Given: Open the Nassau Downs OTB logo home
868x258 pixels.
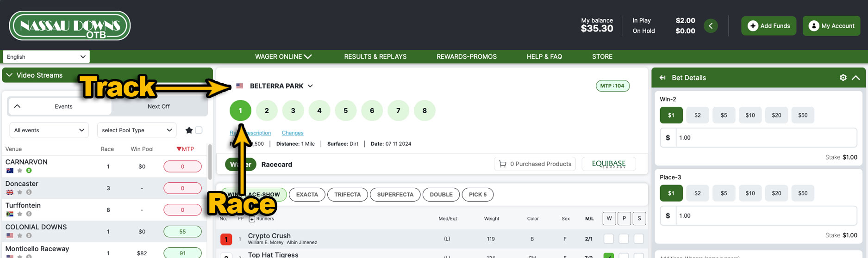Looking at the screenshot, I should pos(70,26).
